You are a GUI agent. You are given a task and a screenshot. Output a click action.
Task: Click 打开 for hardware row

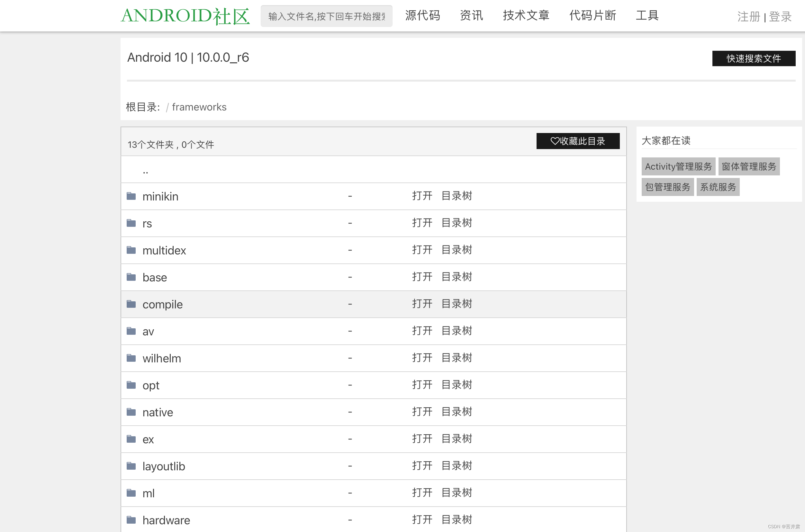click(x=422, y=519)
